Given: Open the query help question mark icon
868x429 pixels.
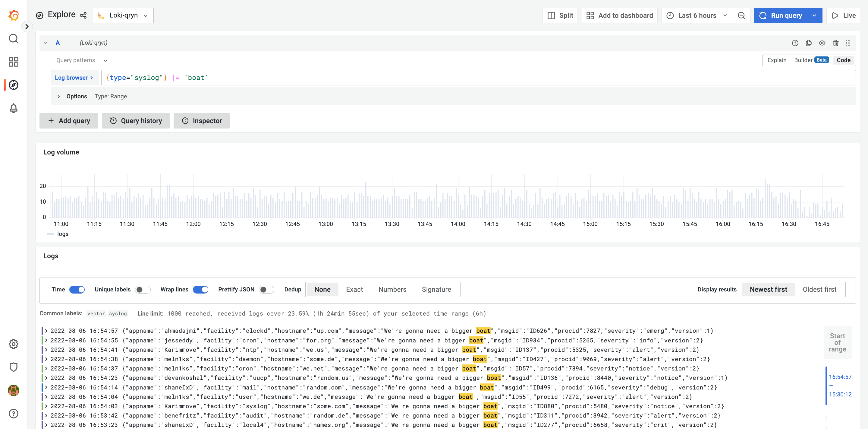Looking at the screenshot, I should (795, 43).
